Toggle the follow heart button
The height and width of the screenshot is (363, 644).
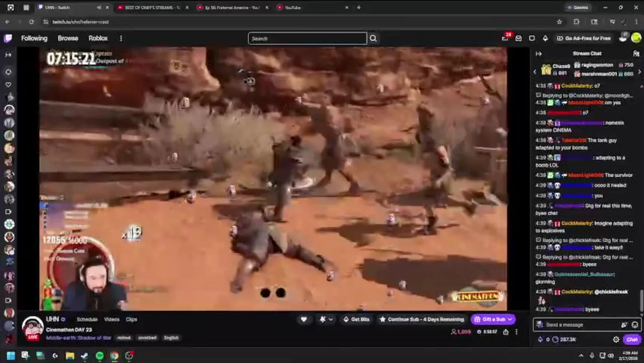[x=304, y=319]
